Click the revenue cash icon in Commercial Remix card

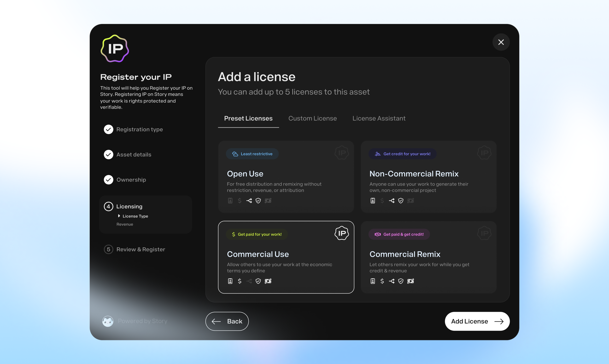tap(410, 281)
